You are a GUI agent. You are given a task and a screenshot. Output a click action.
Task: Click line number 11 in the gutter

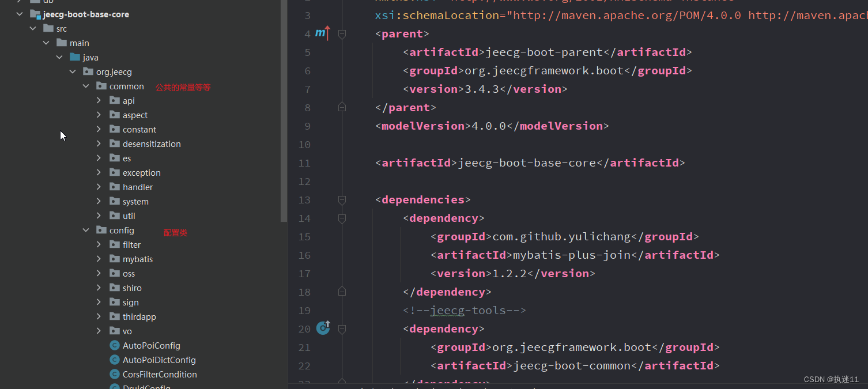click(304, 163)
